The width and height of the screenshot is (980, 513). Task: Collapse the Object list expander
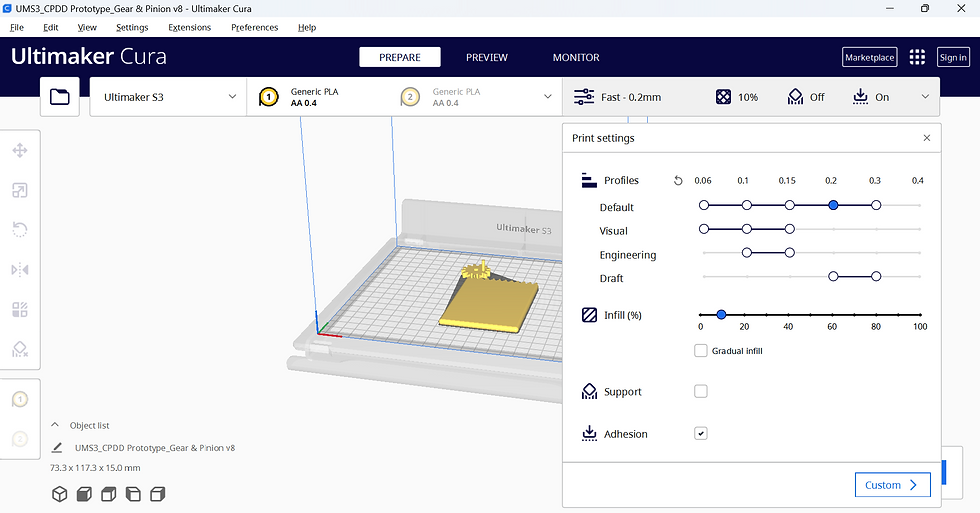click(55, 425)
